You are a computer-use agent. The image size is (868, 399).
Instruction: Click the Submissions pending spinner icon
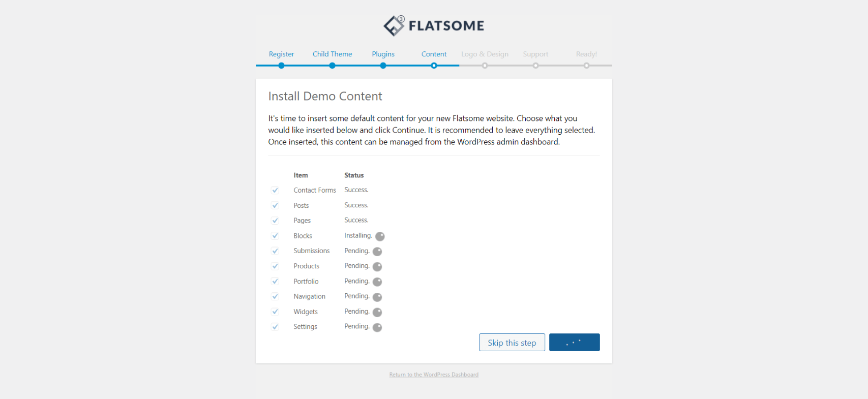coord(377,252)
